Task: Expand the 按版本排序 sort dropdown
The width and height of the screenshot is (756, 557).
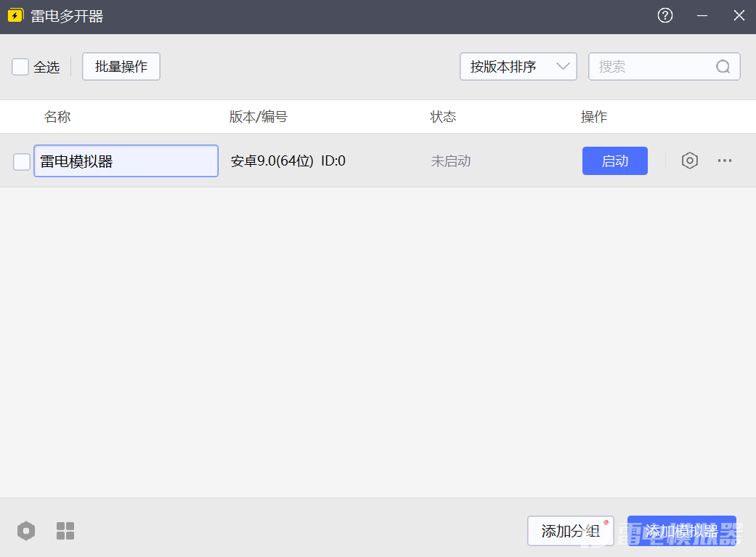Action: pyautogui.click(x=518, y=67)
